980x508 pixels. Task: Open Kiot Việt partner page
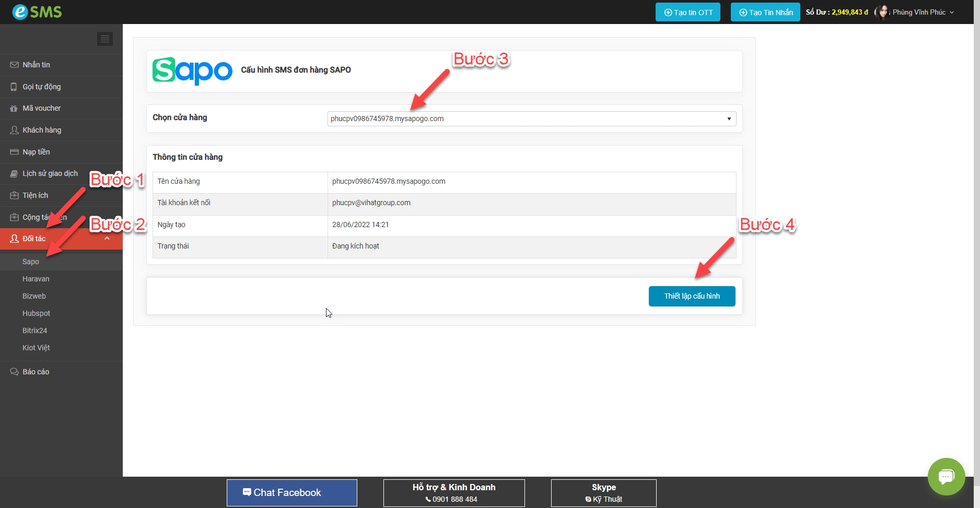coord(36,348)
